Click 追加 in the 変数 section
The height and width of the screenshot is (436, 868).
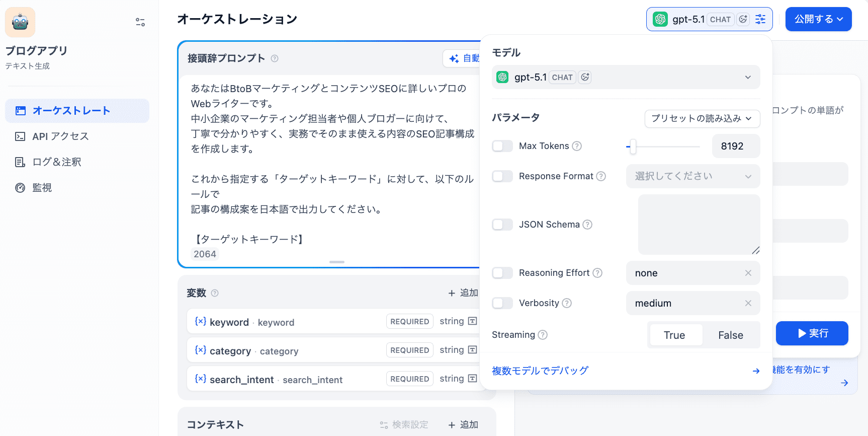pyautogui.click(x=463, y=293)
